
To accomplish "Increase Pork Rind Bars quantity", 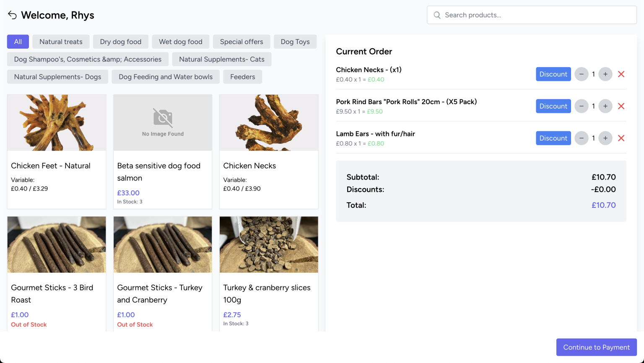I will pyautogui.click(x=605, y=106).
